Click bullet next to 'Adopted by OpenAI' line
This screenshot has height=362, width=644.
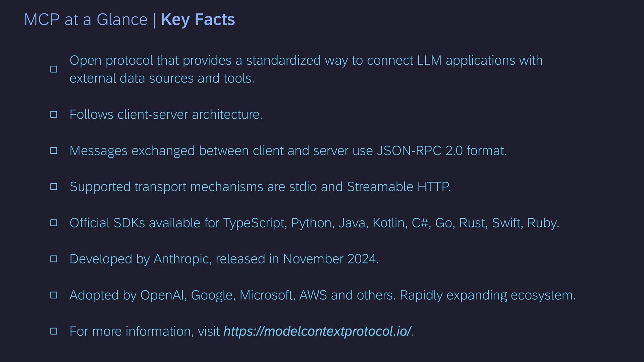[x=54, y=295]
